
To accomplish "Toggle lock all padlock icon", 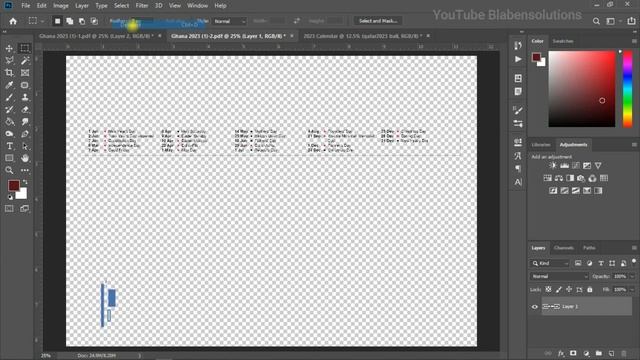I will 590,289.
